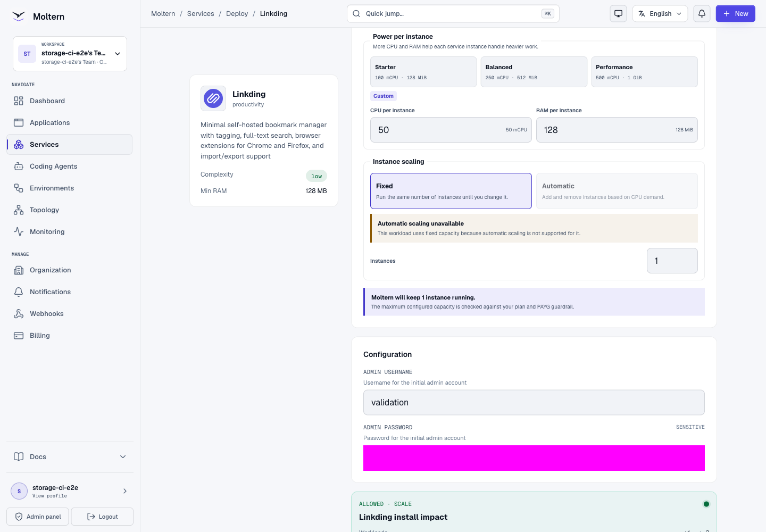766x532 pixels.
Task: Choose the Performance power preset
Action: pos(645,72)
